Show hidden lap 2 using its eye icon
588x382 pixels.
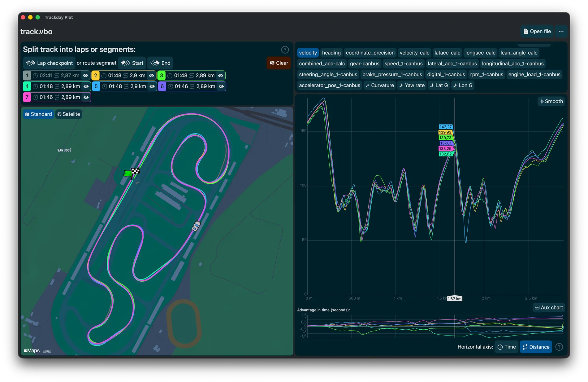(x=151, y=76)
